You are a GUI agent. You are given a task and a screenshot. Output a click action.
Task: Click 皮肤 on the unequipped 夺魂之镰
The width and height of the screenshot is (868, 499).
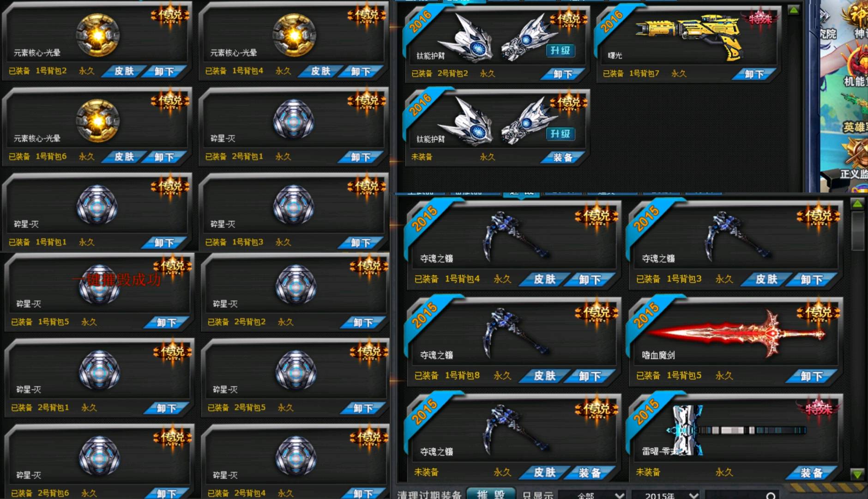tap(545, 473)
